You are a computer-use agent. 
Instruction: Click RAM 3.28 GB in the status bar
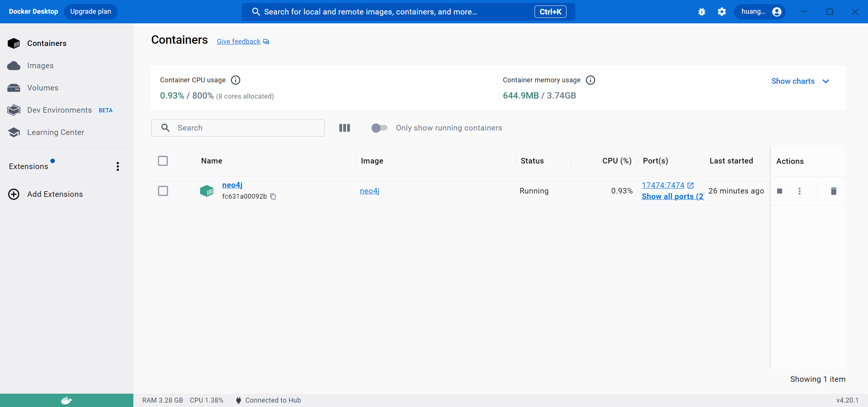tap(163, 400)
